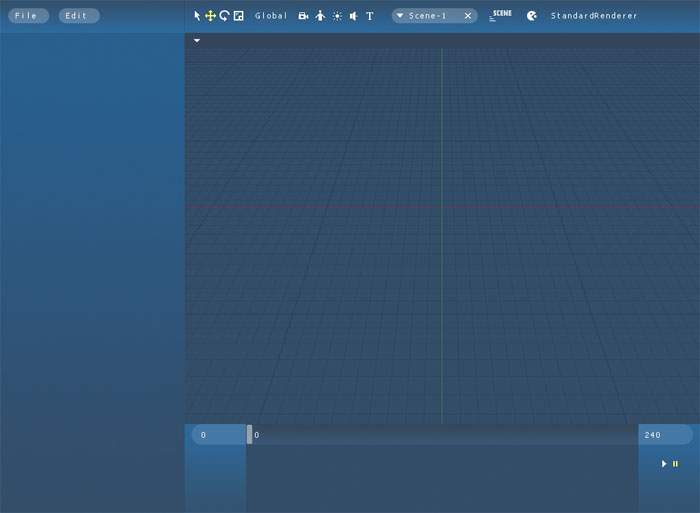Insert a character using the figure icon
Screen dimensions: 700x513
pyautogui.click(x=320, y=16)
